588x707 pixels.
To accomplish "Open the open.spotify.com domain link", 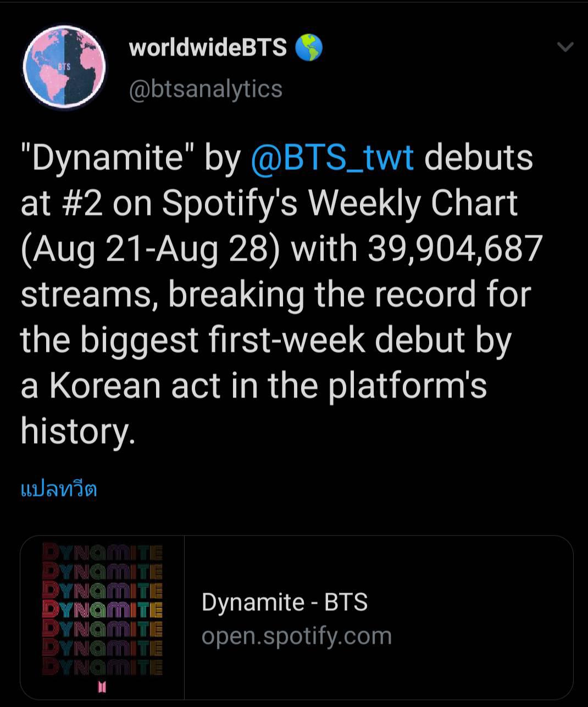I will pos(297,636).
